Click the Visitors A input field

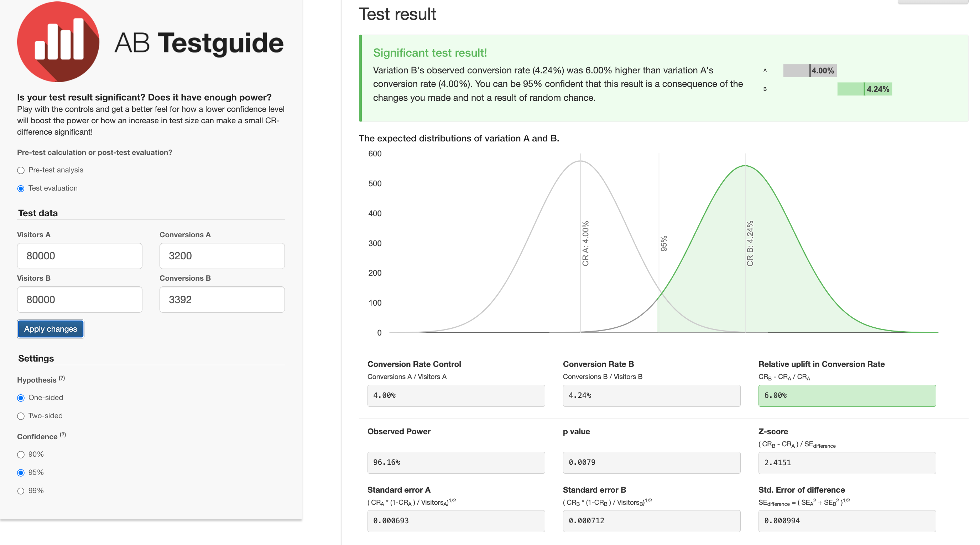[79, 256]
